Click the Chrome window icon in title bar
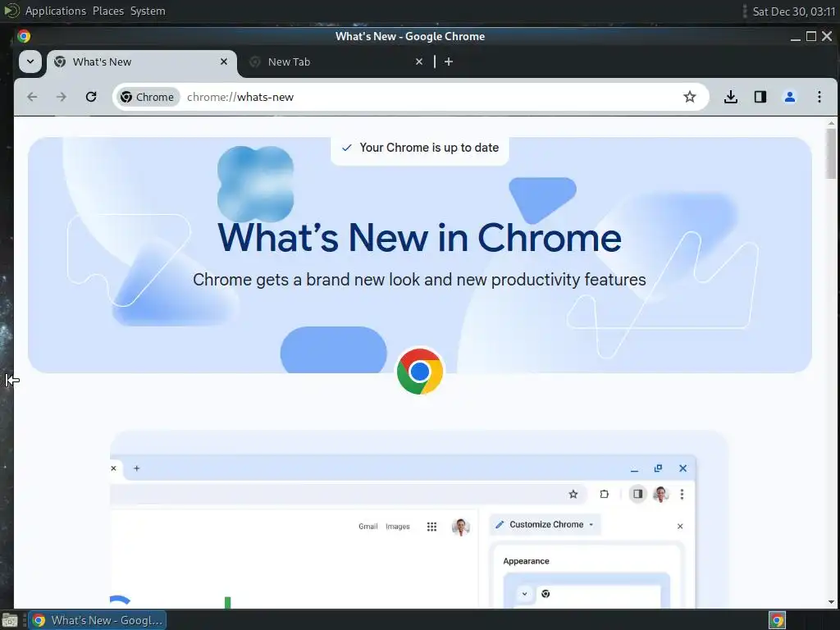Screen dimensions: 840x630 [x=24, y=36]
